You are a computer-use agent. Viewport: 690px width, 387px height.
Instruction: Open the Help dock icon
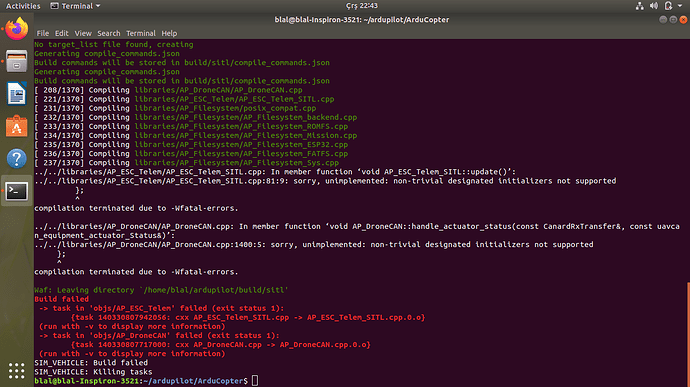click(16, 159)
